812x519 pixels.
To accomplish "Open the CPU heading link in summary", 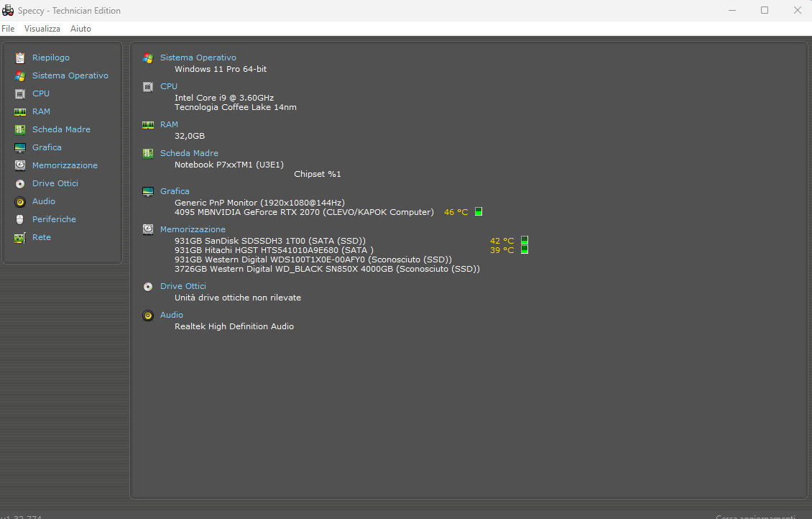I will 169,86.
